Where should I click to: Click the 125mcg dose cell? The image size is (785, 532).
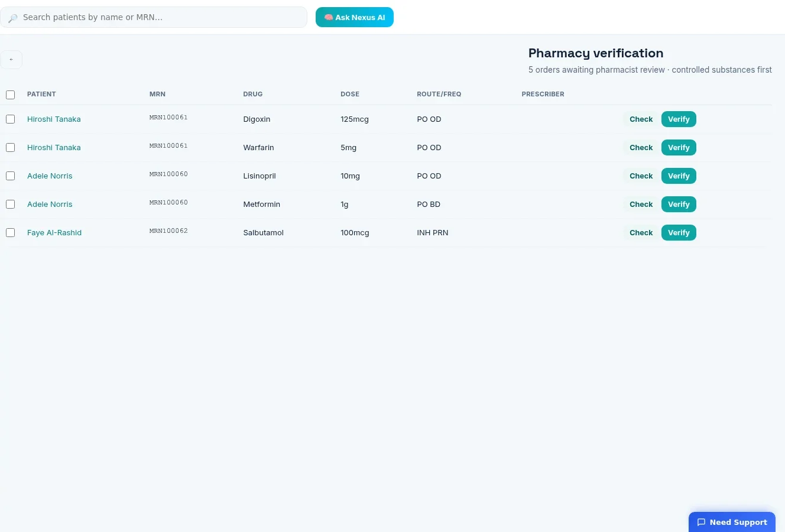pyautogui.click(x=355, y=119)
